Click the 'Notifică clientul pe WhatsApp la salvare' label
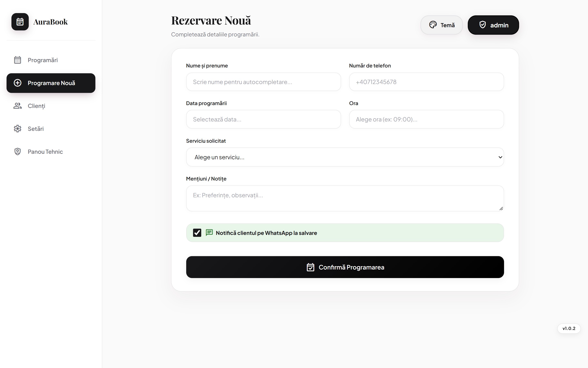This screenshot has width=588, height=368. pos(266,233)
